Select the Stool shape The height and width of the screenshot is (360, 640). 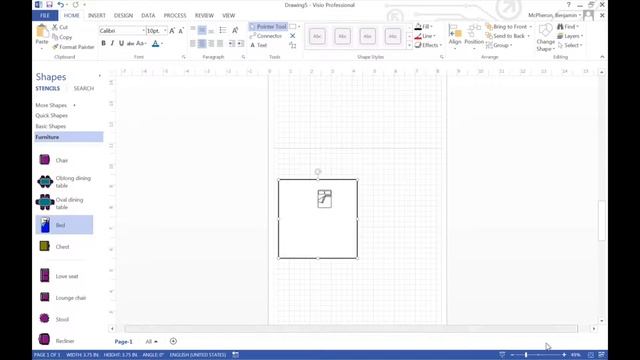(53, 319)
